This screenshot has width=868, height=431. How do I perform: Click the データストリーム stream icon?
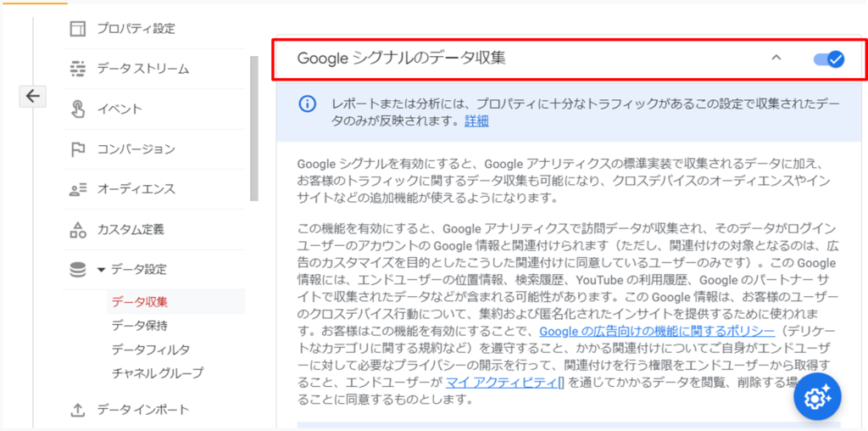(78, 69)
